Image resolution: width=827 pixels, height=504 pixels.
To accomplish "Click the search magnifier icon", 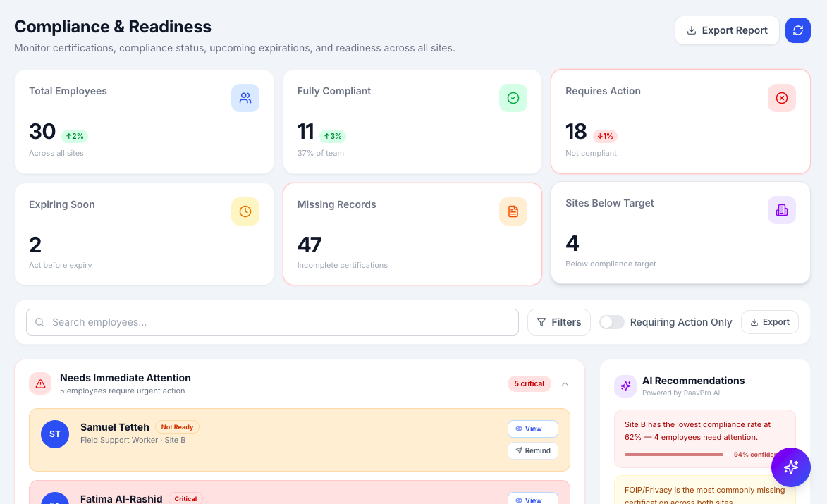I will (x=39, y=322).
